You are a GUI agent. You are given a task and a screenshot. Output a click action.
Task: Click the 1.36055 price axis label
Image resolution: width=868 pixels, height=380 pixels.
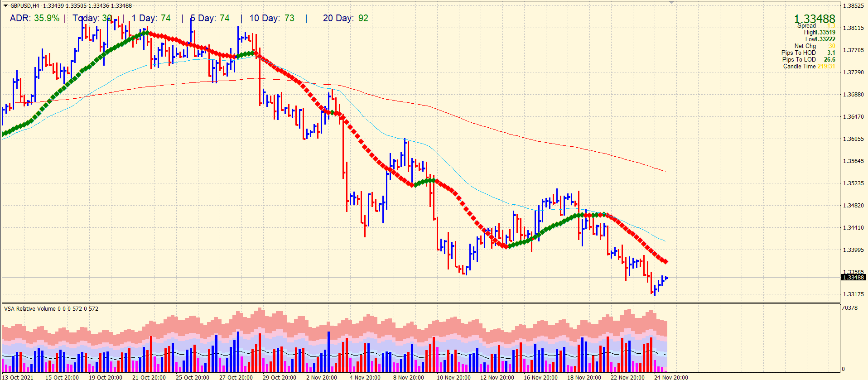pos(853,139)
